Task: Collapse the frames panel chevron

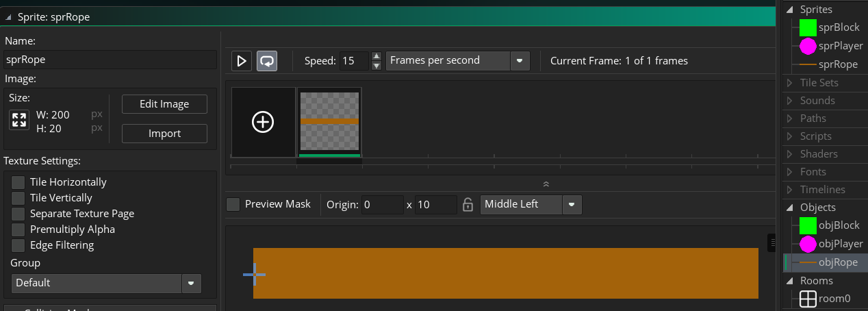Action: click(546, 184)
